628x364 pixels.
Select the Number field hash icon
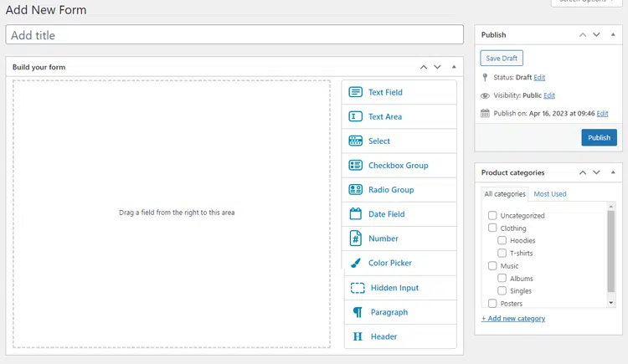[355, 238]
